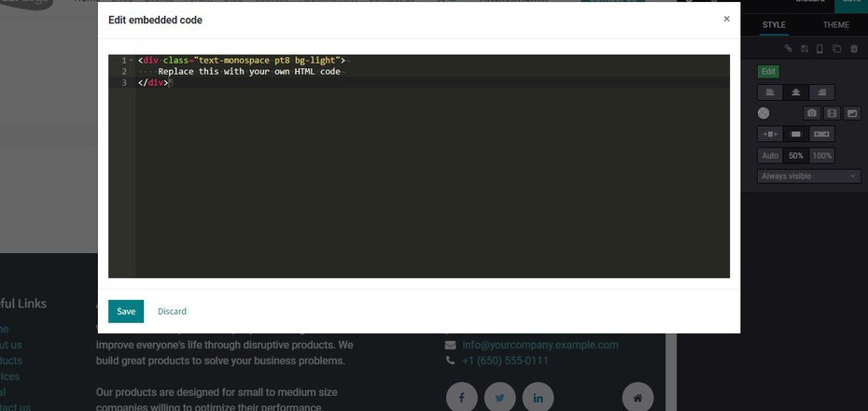The image size is (868, 411).
Task: Click the trash icon to remove block
Action: [x=854, y=49]
